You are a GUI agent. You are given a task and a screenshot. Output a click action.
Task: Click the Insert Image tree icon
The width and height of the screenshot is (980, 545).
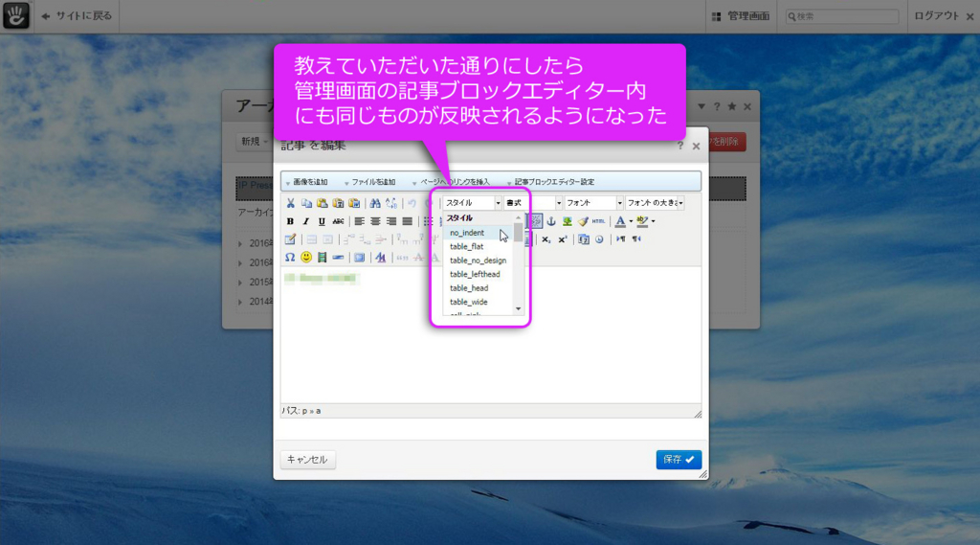tap(567, 221)
